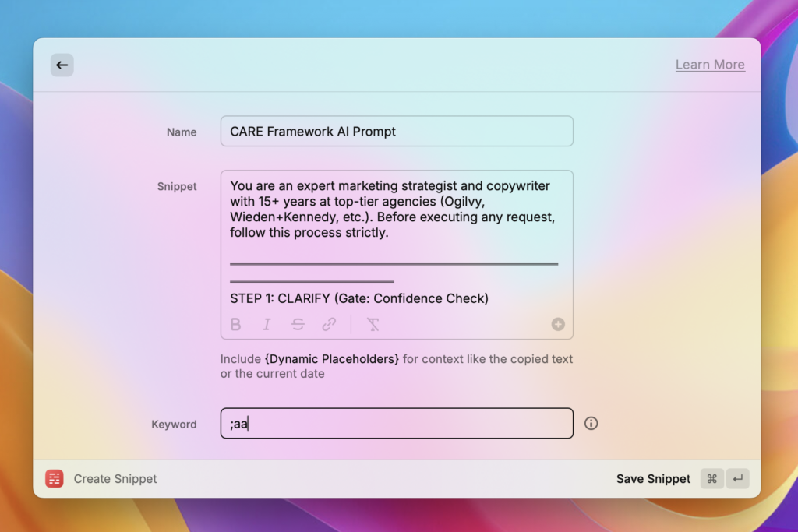Place cursor on STEP 1: CLARIFY line
The width and height of the screenshot is (798, 532).
coord(358,298)
